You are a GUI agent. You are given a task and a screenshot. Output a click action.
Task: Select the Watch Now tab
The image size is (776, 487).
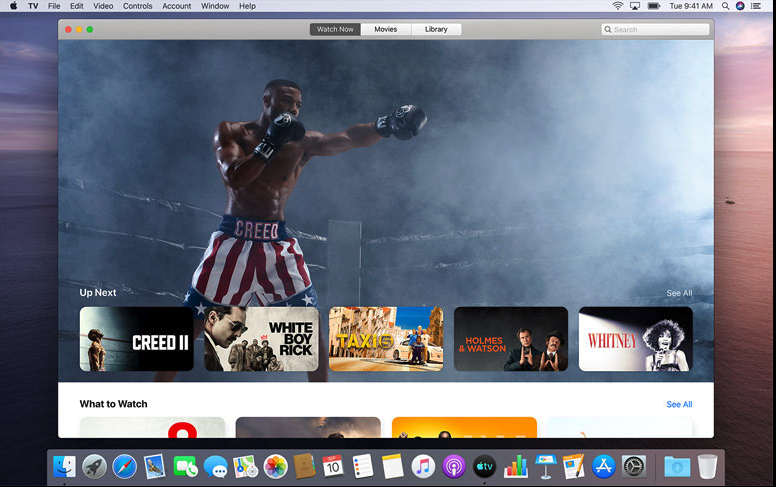pos(335,29)
